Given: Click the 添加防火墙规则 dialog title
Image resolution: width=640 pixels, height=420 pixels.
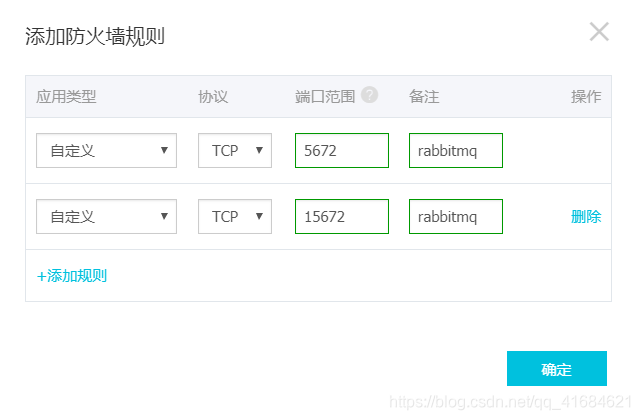Looking at the screenshot, I should (x=95, y=36).
